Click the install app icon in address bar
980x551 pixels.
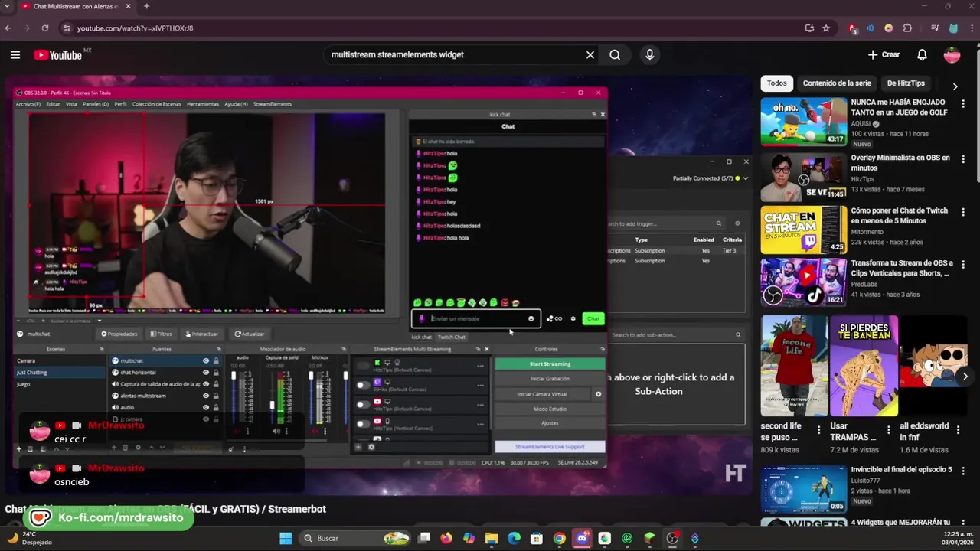(x=809, y=28)
